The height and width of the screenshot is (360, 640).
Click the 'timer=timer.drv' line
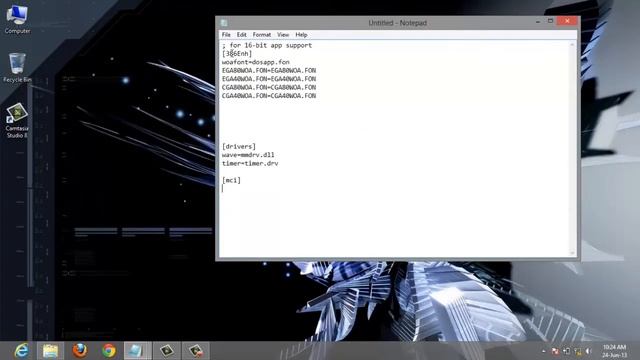click(x=250, y=163)
